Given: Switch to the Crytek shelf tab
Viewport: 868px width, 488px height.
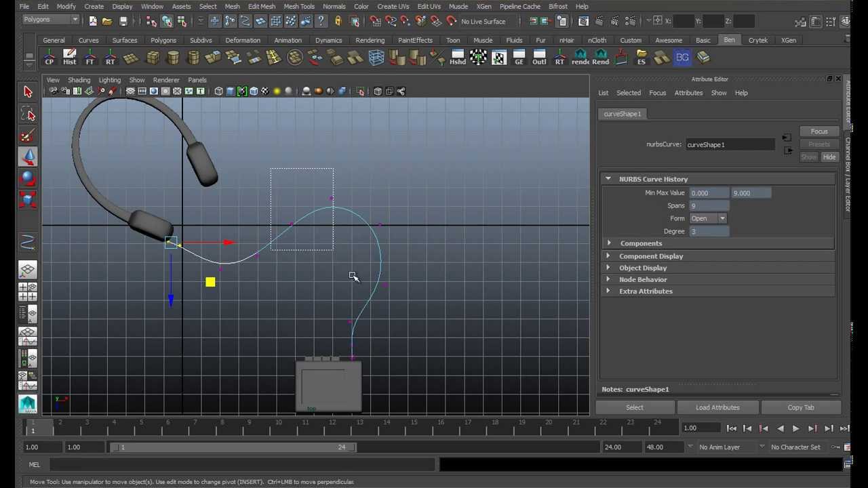Looking at the screenshot, I should coord(757,40).
